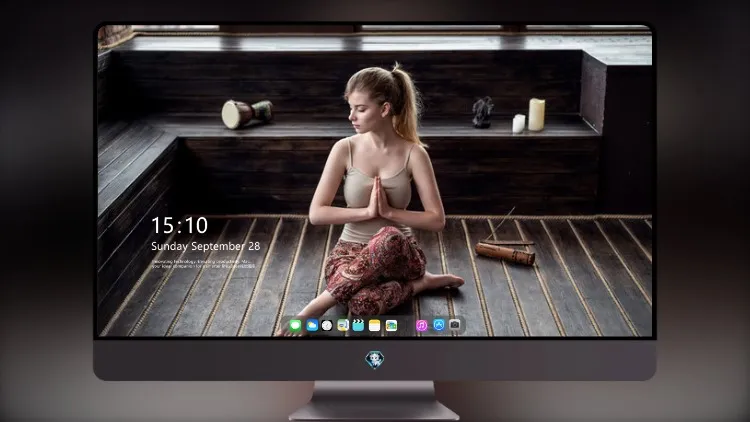Select the Sunday September 28 date text
The image size is (750, 422).
[206, 246]
